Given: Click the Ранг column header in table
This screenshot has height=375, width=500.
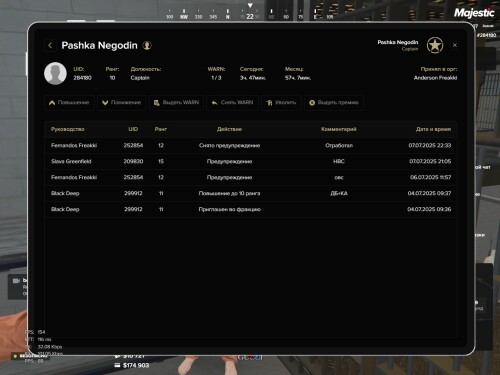Looking at the screenshot, I should tap(161, 129).
